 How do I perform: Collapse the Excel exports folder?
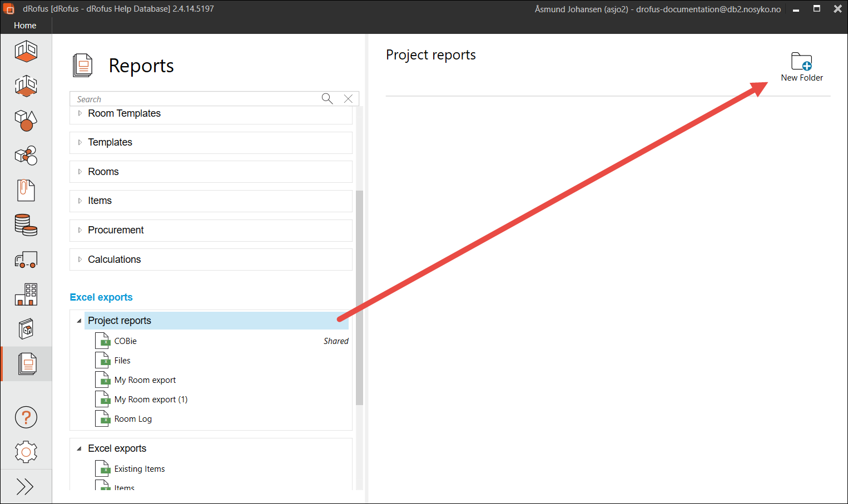pyautogui.click(x=79, y=448)
